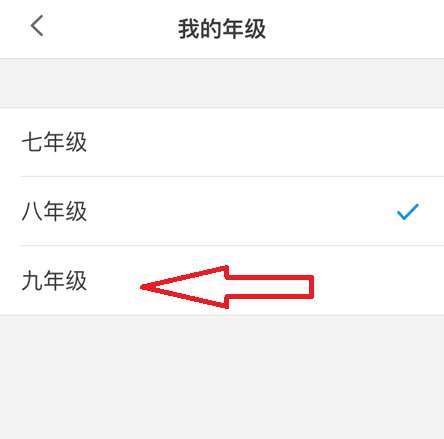
Task: Click the divider line between 八年级 and 九年级
Action: tap(232, 246)
